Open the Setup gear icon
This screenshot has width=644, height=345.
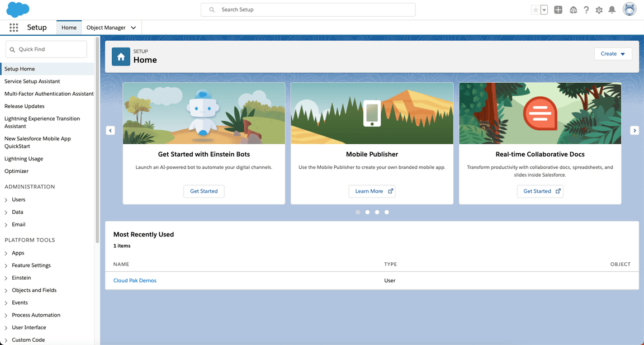click(x=599, y=10)
